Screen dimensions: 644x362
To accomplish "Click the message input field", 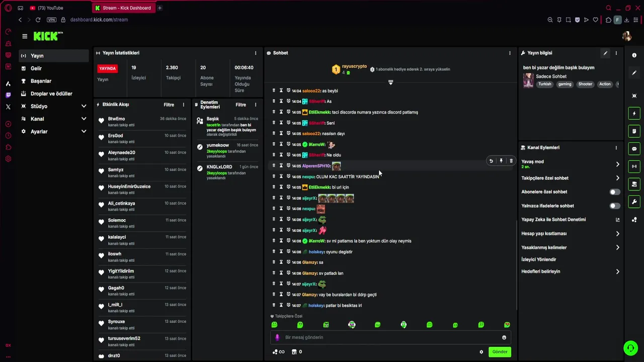I will point(390,337).
